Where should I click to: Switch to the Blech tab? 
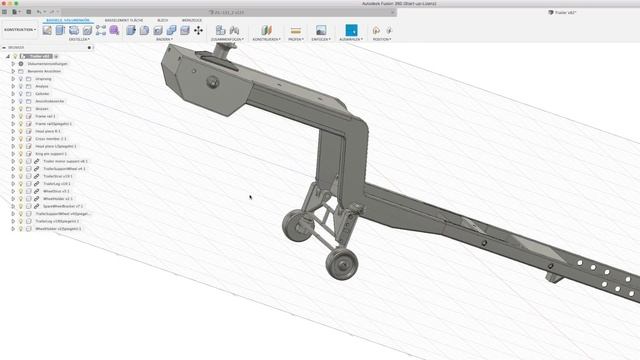pos(162,20)
